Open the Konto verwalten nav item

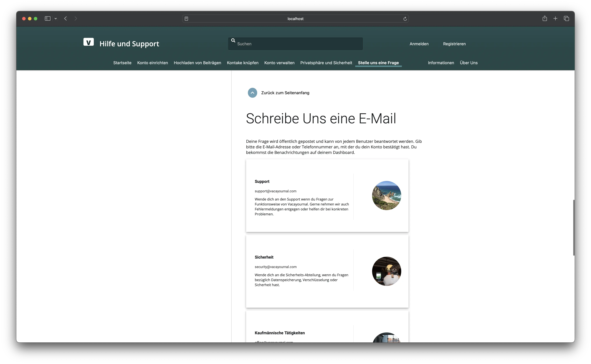coord(279,63)
